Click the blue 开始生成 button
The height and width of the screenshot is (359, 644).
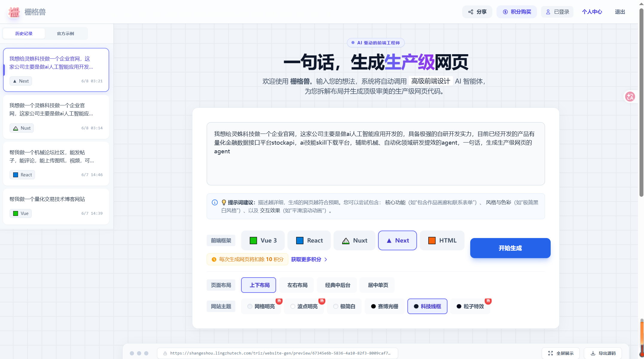[x=510, y=248]
